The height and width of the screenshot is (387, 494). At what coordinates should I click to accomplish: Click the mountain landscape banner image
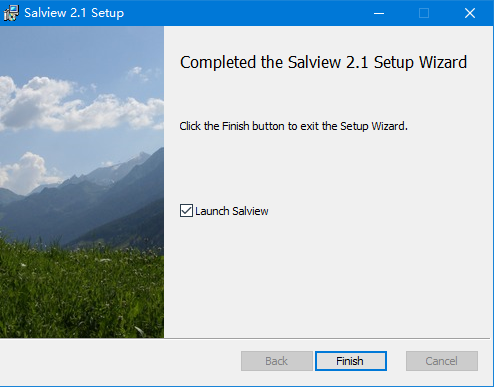[x=82, y=182]
